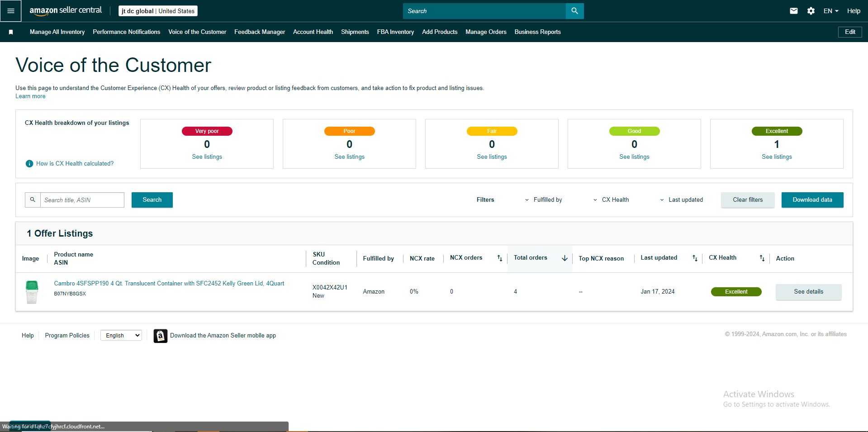Focus the header Search input field

[484, 11]
